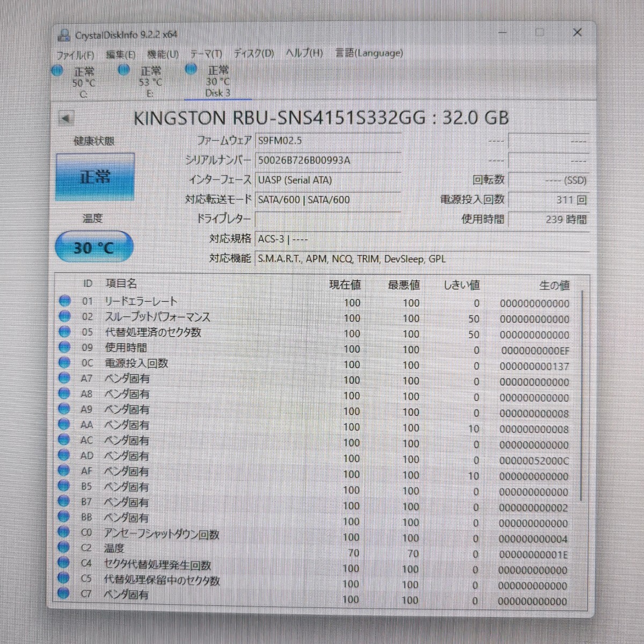Click the status dot for ID C7 row

[x=64, y=594]
